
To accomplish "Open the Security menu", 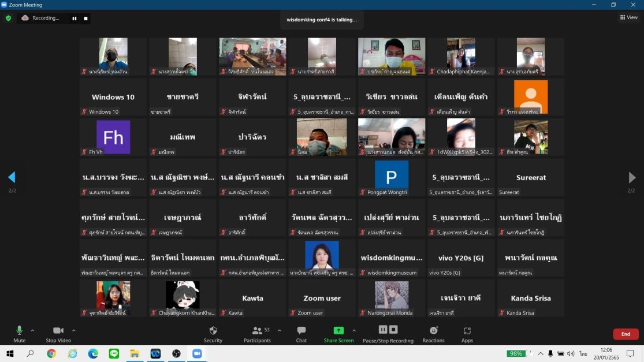I will click(213, 334).
